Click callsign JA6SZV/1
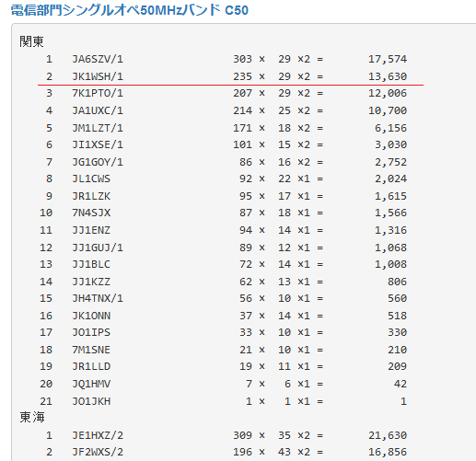Viewport: 476px width, 461px height. point(98,59)
